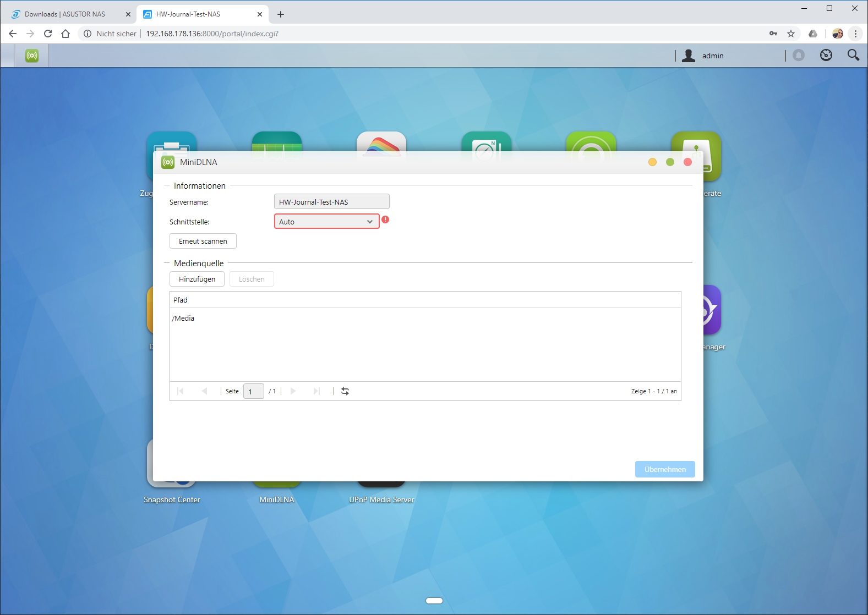Image resolution: width=868 pixels, height=615 pixels.
Task: Click the Löschen button
Action: point(252,279)
